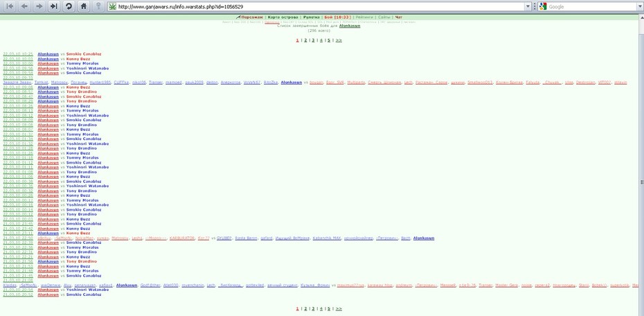Click >> in pagination below the list

point(339,308)
